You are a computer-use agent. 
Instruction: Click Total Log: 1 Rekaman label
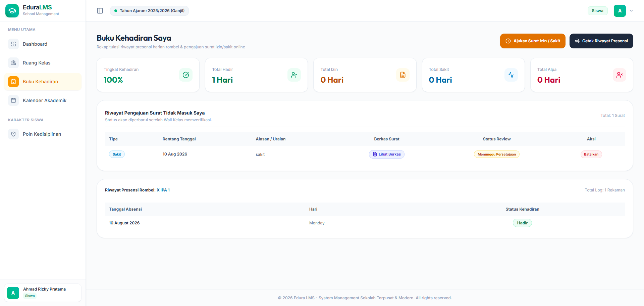pos(605,190)
